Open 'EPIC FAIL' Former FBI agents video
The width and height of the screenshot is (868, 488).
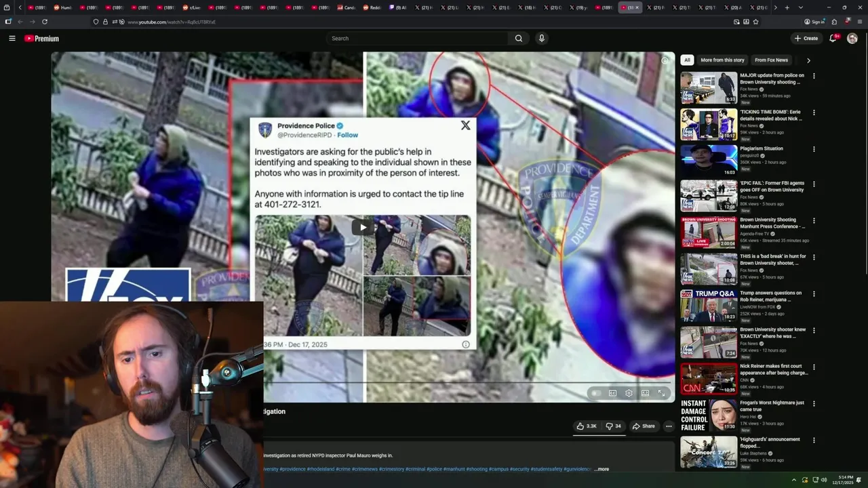point(772,186)
